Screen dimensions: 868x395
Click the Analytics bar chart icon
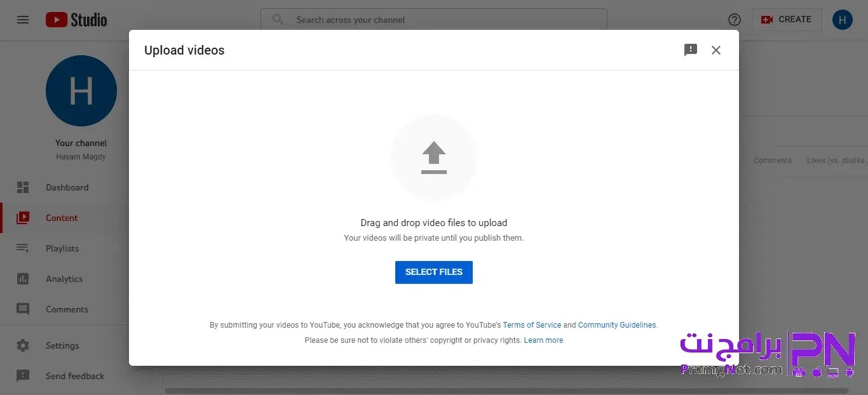coord(23,279)
